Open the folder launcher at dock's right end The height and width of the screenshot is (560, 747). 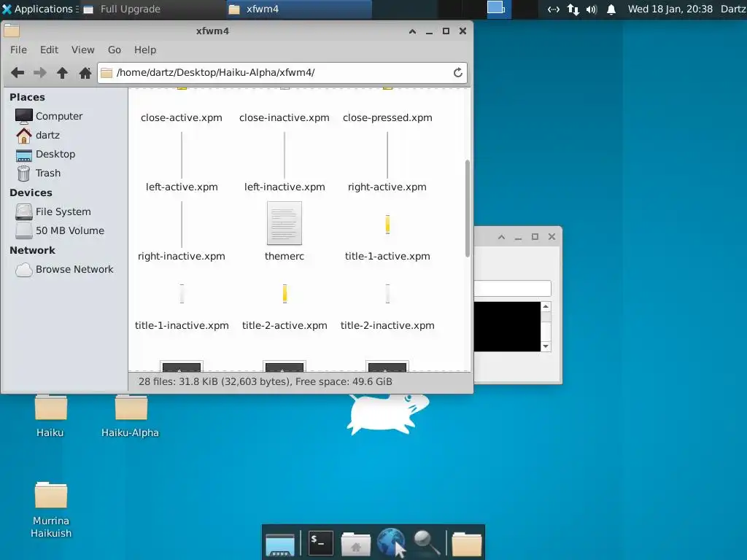tap(466, 544)
